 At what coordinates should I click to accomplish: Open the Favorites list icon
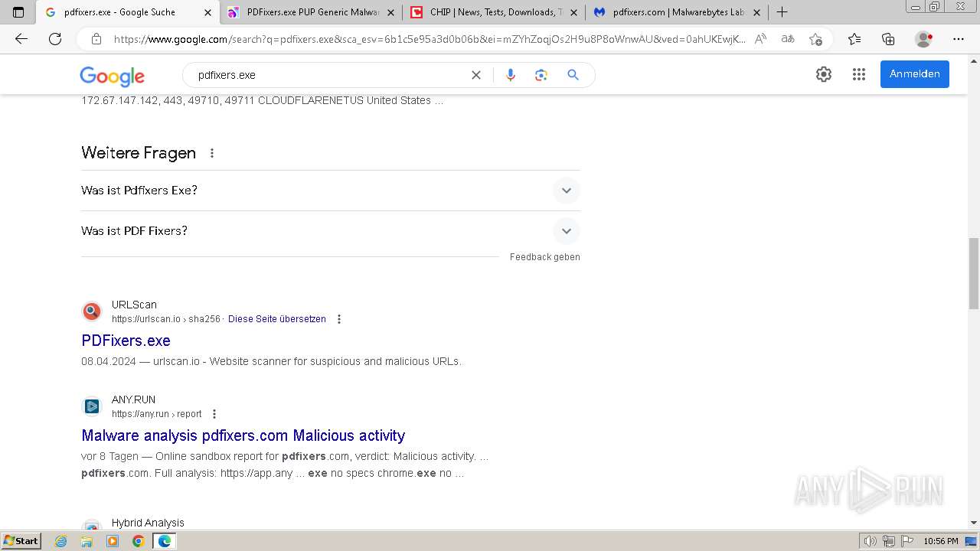tap(854, 39)
